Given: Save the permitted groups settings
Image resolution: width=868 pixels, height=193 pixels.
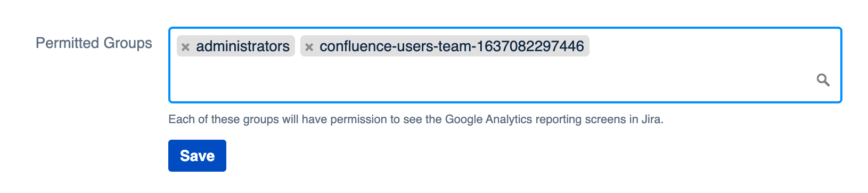Looking at the screenshot, I should (197, 156).
